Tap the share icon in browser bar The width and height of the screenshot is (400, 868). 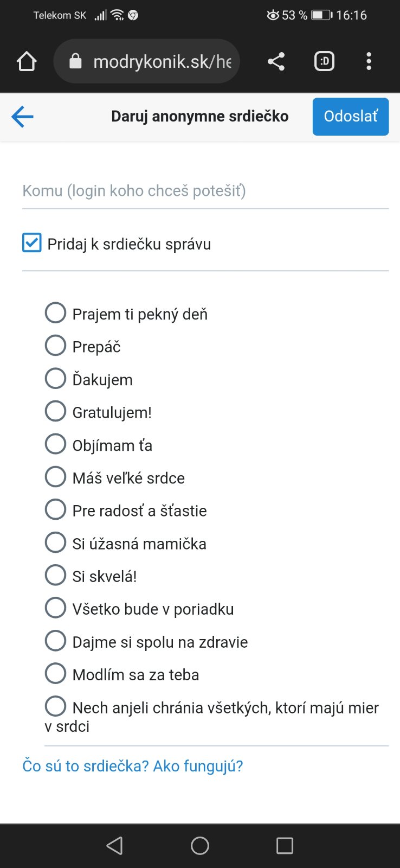[276, 61]
